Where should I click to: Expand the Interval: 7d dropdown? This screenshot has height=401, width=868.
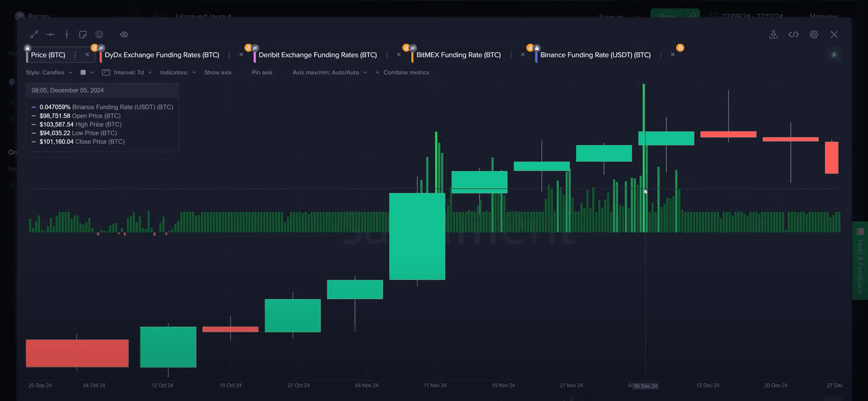coord(127,72)
